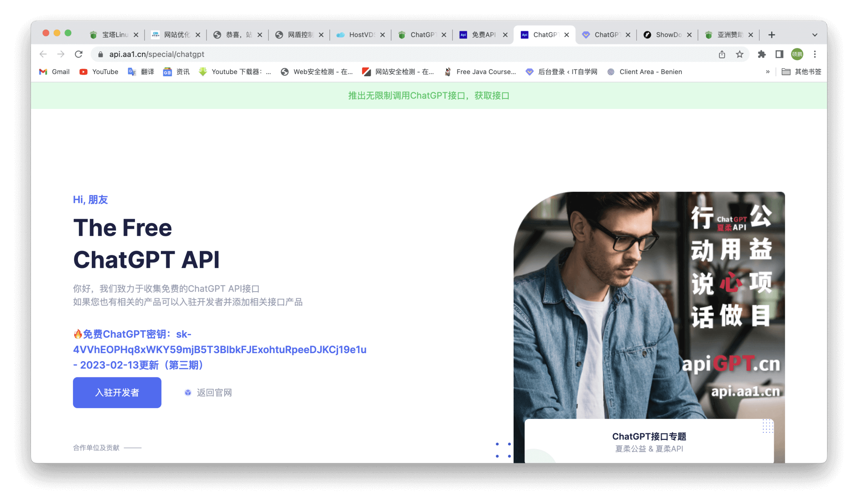Click the green ChatGPT接口 announcement banner

(x=429, y=96)
